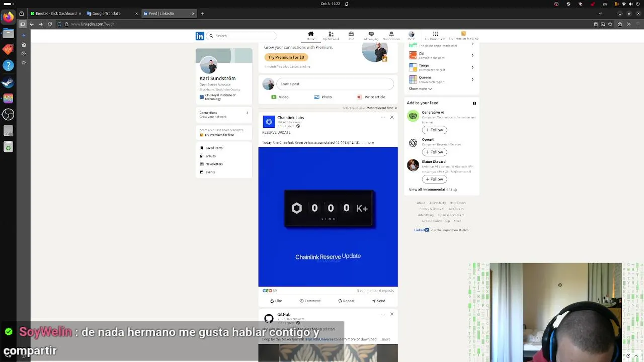Send the Chainlink Labs post
Viewport: 644px width, 362px height.
coord(378,301)
